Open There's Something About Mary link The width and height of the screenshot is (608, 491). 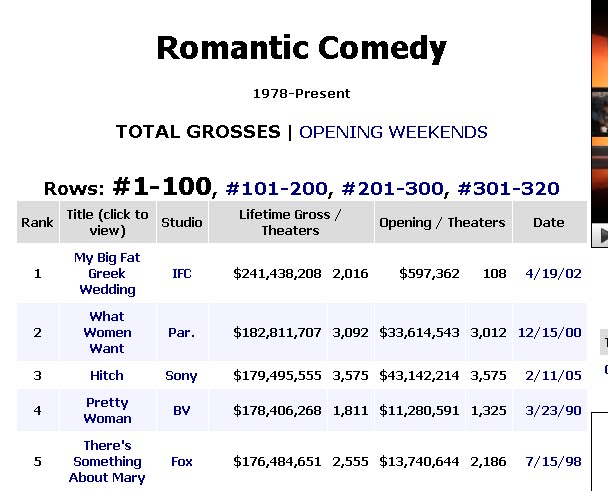point(107,461)
